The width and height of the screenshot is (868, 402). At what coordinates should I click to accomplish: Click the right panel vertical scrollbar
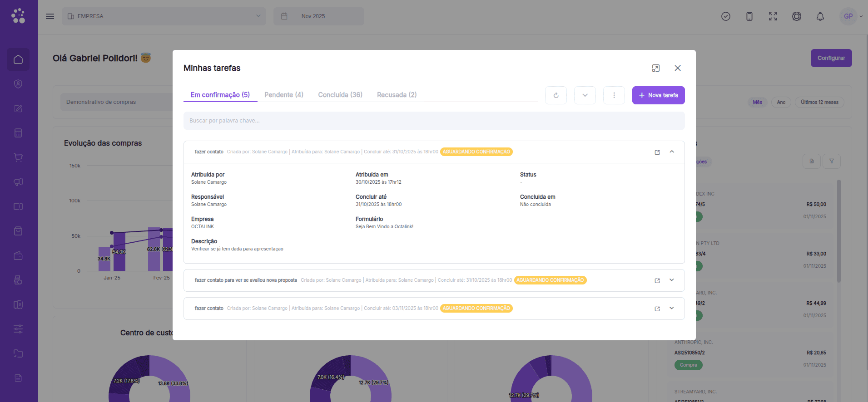point(839,231)
